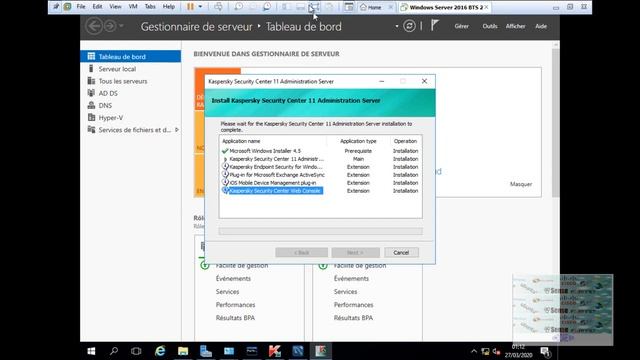Select iOS Mobile Device Management plug-in row
This screenshot has width=640, height=360.
click(320, 183)
